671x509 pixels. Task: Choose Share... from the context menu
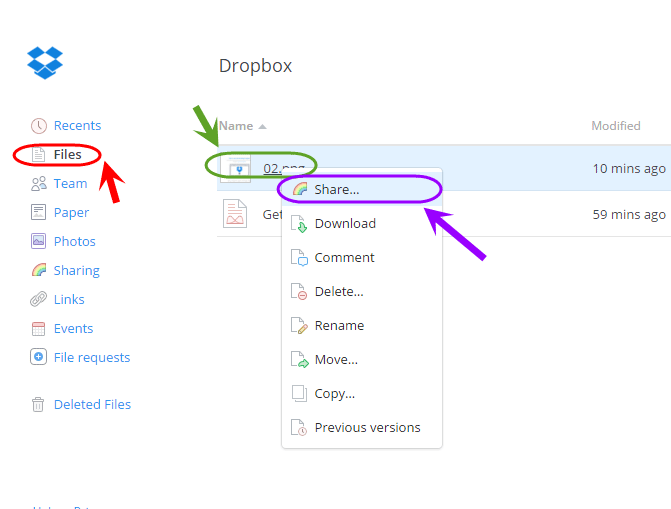click(362, 189)
